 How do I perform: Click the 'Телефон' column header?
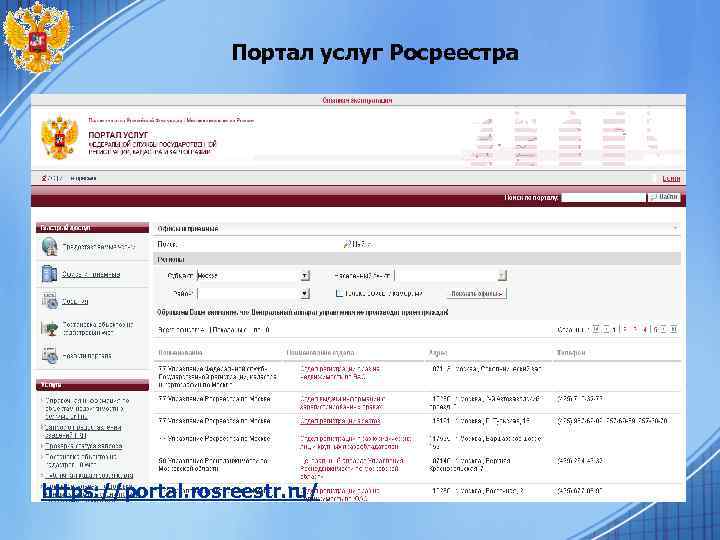tap(571, 353)
